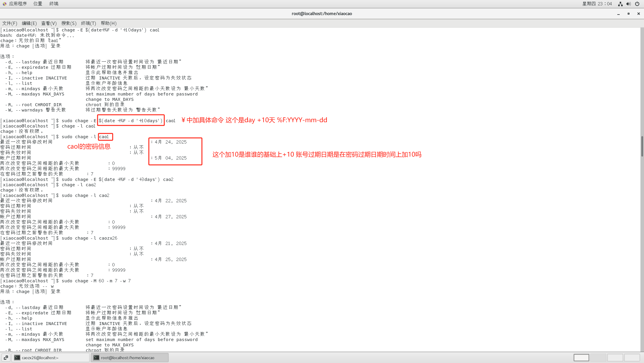Image resolution: width=644 pixels, height=363 pixels.
Task: Maximize the terminal window
Action: coord(628,14)
